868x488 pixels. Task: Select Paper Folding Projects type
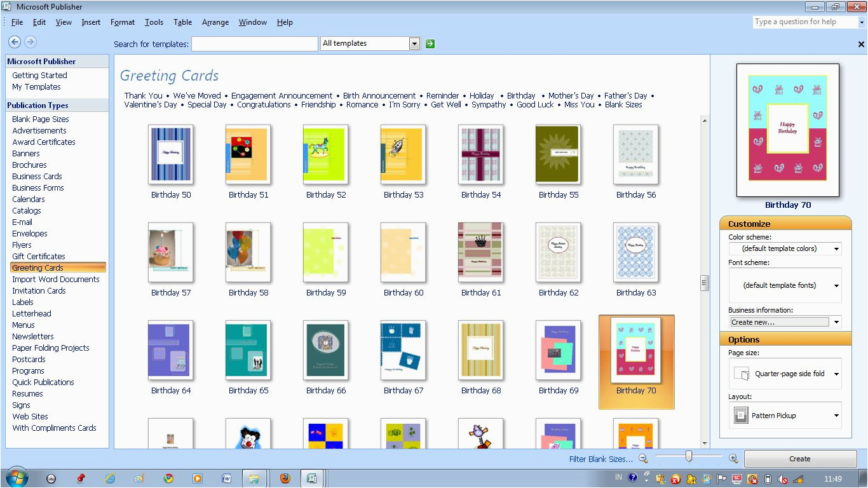tap(51, 348)
